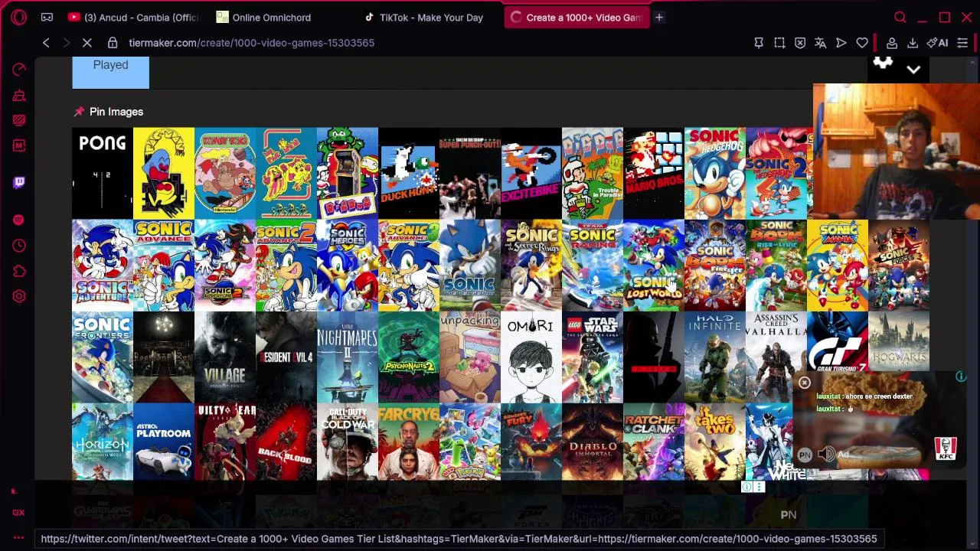Select the Psychonauts 2 thumbnail

click(409, 357)
